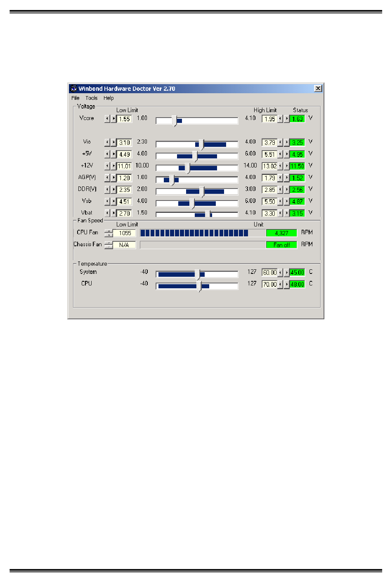Click the CPU temperature high limit field 70.00
This screenshot has width=392, height=582.
(x=269, y=284)
